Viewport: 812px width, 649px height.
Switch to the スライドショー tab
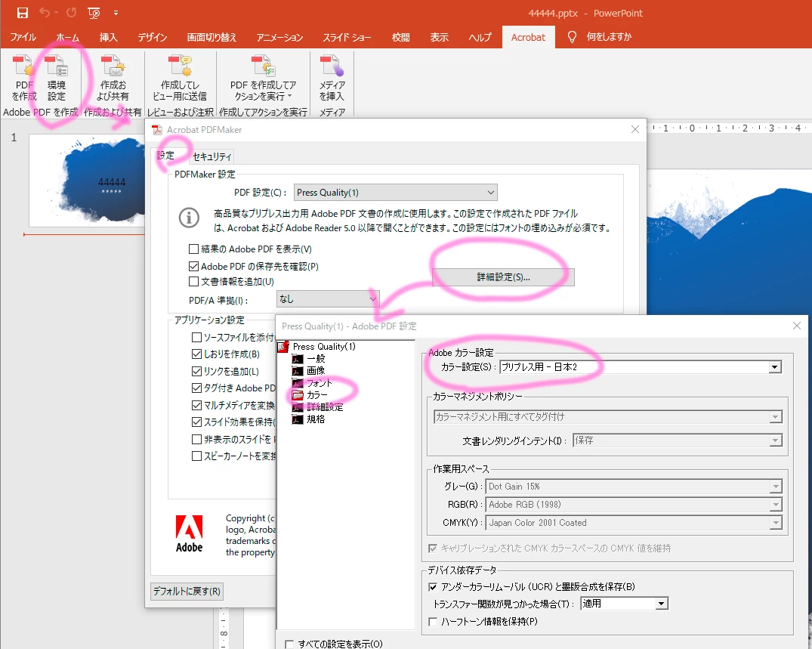(x=347, y=37)
